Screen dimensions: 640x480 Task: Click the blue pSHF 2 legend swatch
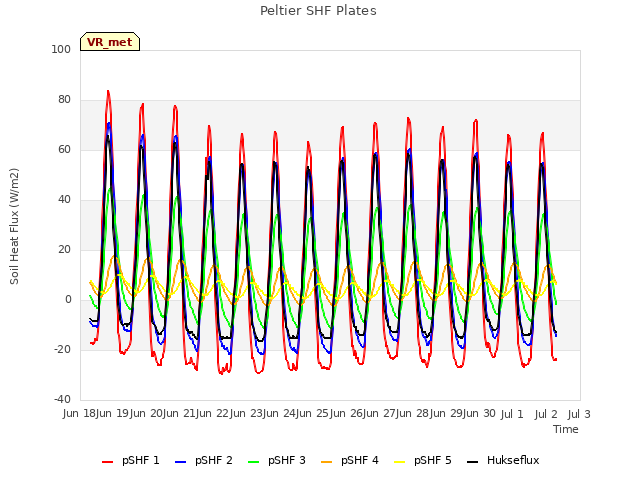pos(180,462)
